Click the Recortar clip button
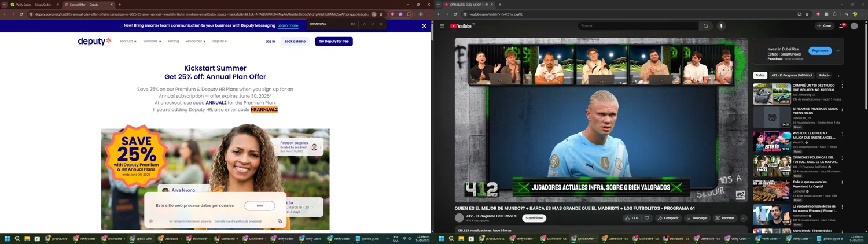The image size is (868, 244). pyautogui.click(x=725, y=218)
